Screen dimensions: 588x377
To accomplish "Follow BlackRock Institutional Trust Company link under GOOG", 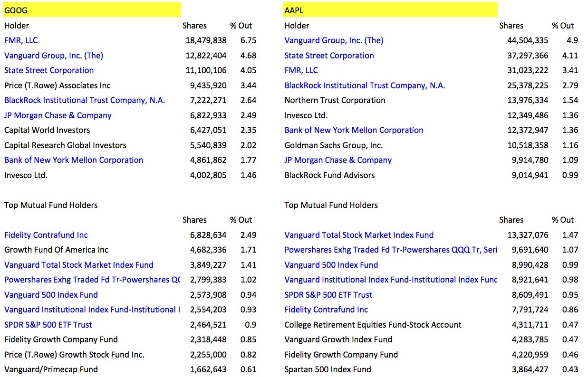I will [85, 100].
